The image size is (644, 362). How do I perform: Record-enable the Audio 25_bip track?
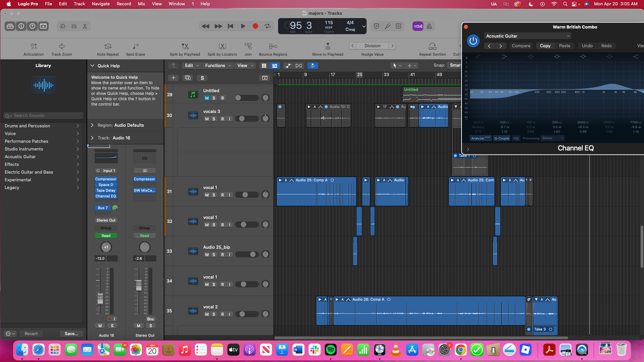click(223, 255)
